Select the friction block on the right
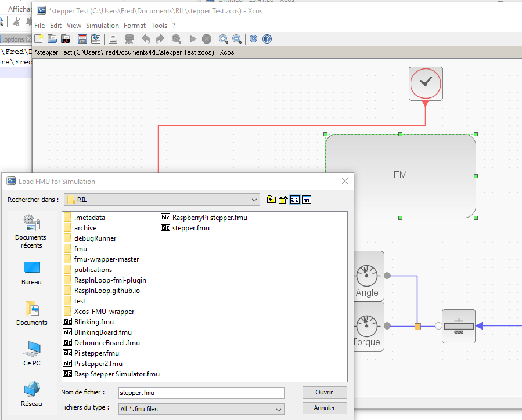522x420 pixels. pyautogui.click(x=459, y=326)
